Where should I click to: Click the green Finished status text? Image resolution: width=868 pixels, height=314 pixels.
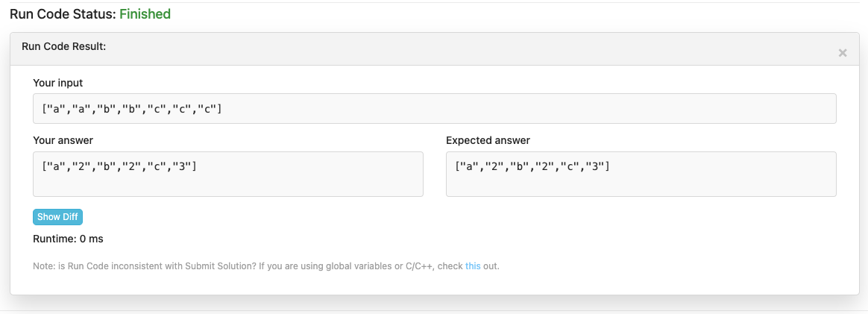(x=145, y=14)
